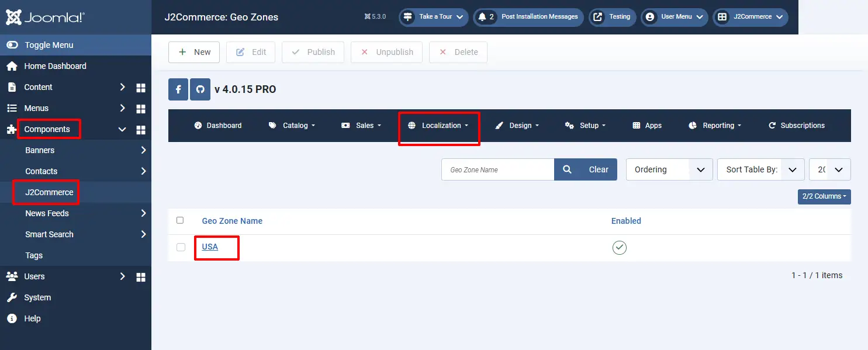Open the Testing site link
Viewport: 868px width, 350px height.
[613, 17]
